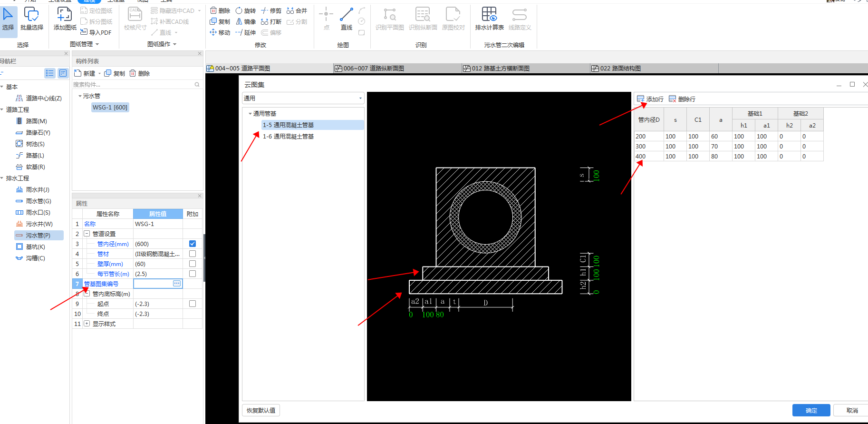Viewport: 868px width, 424px height.
Task: Switch navigation to detail view icon
Action: point(63,73)
